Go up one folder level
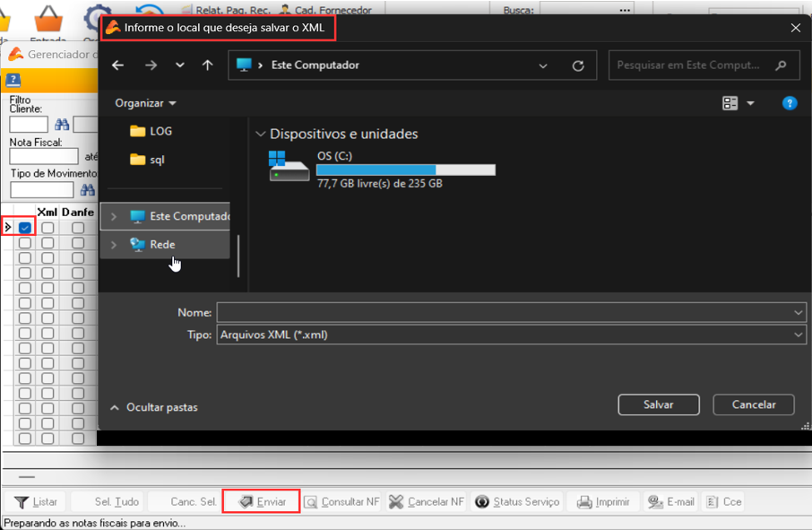Image resolution: width=812 pixels, height=530 pixels. (208, 65)
